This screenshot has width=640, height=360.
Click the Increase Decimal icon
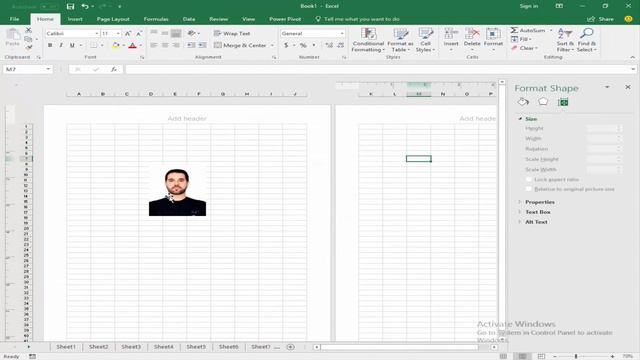[329, 45]
